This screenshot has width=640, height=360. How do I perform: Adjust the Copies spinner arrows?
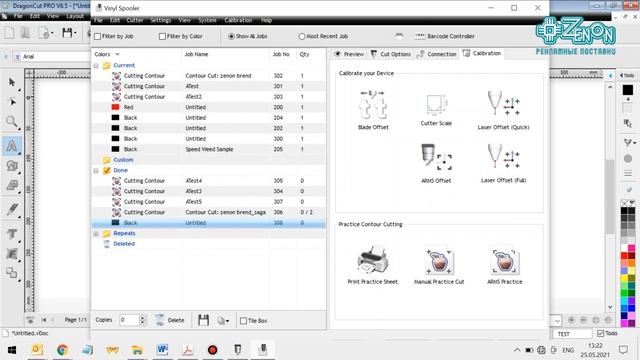(142, 320)
